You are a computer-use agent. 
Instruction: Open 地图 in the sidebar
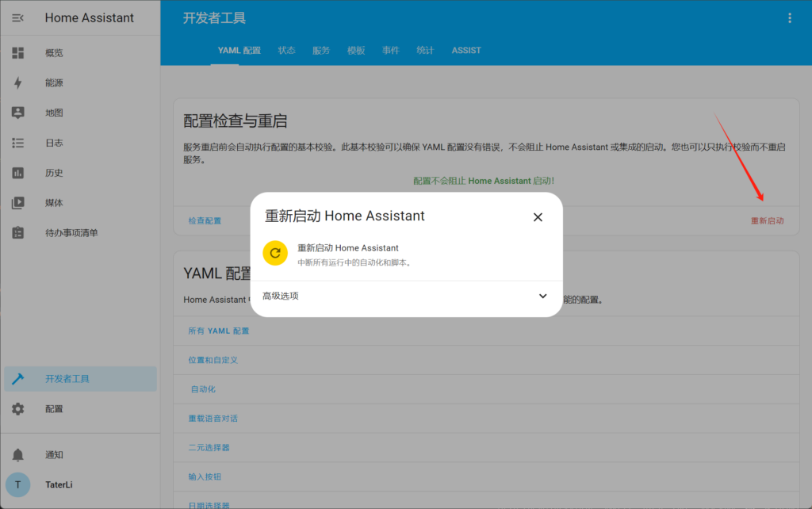[x=55, y=113]
